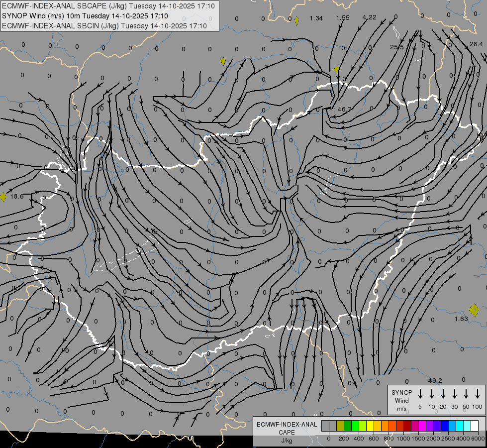The image size is (487, 448).
Task: Pick the pure yellow CAPE swatch
Action: [370, 426]
